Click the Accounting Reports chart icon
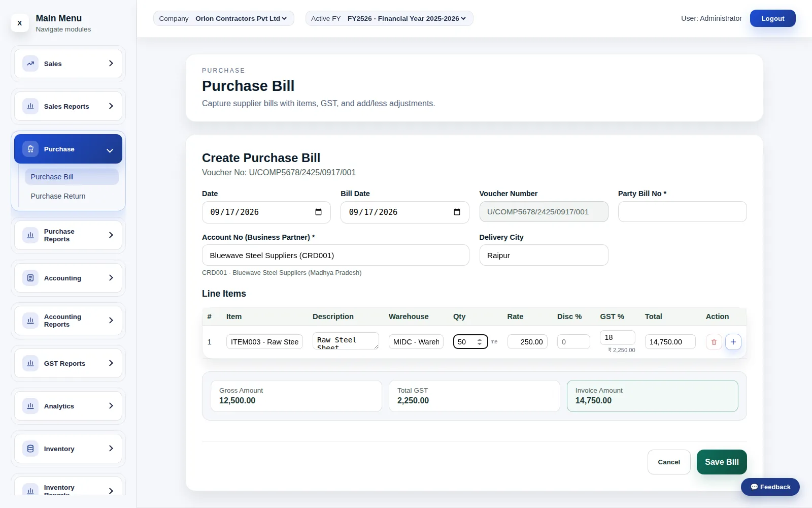Screen dimensions: 812x508 pos(30,321)
